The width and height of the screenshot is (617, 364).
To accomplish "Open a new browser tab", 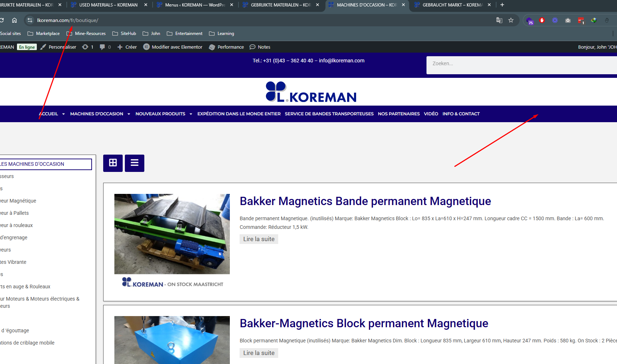I will point(502,5).
